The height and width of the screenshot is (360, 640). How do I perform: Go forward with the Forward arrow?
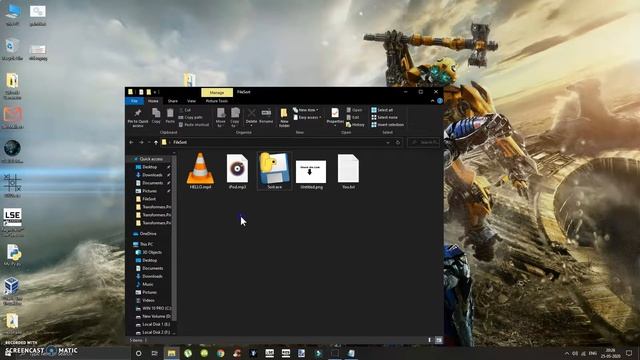(x=141, y=142)
